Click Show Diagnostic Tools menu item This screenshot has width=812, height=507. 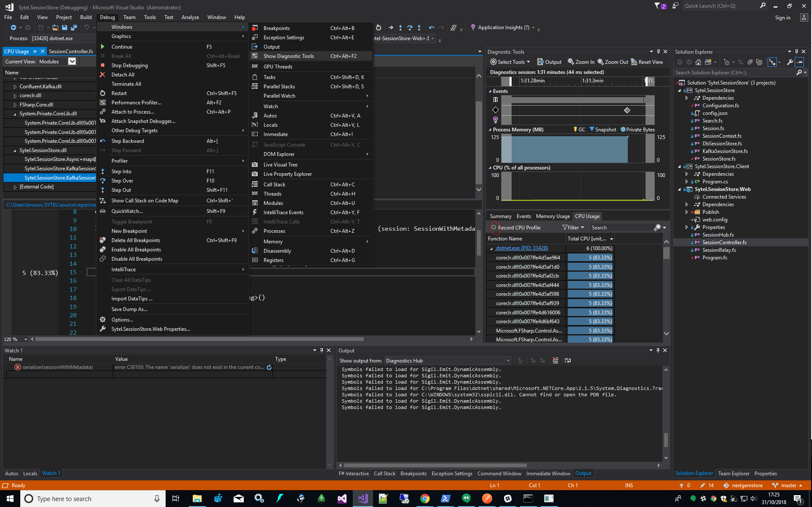[289, 55]
